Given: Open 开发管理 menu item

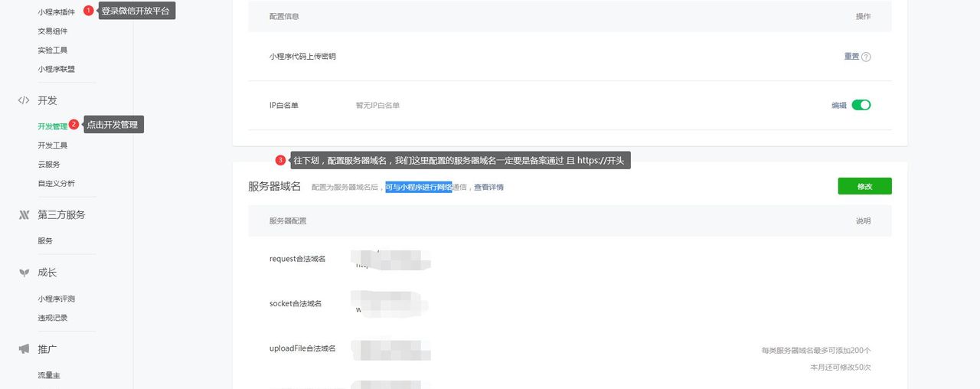Looking at the screenshot, I should pos(53,126).
